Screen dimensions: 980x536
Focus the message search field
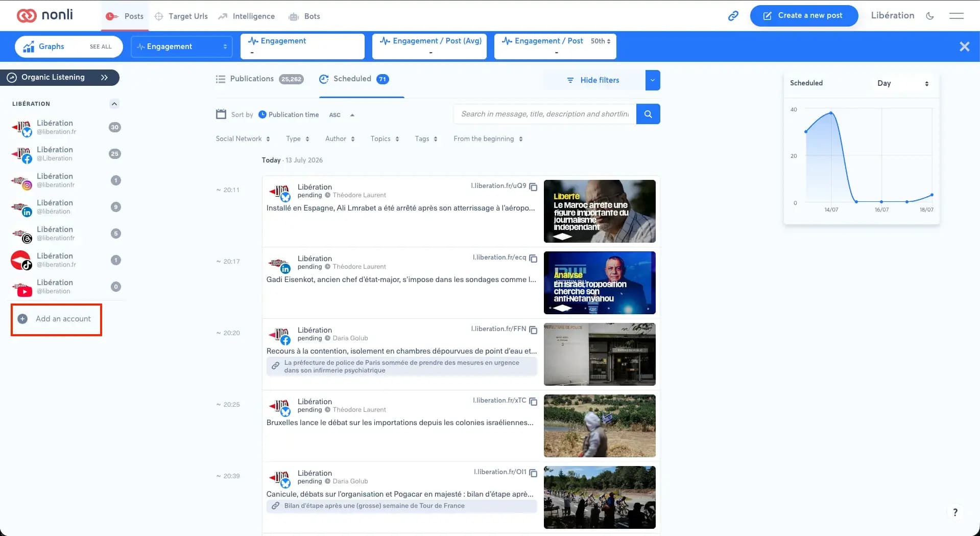click(544, 114)
